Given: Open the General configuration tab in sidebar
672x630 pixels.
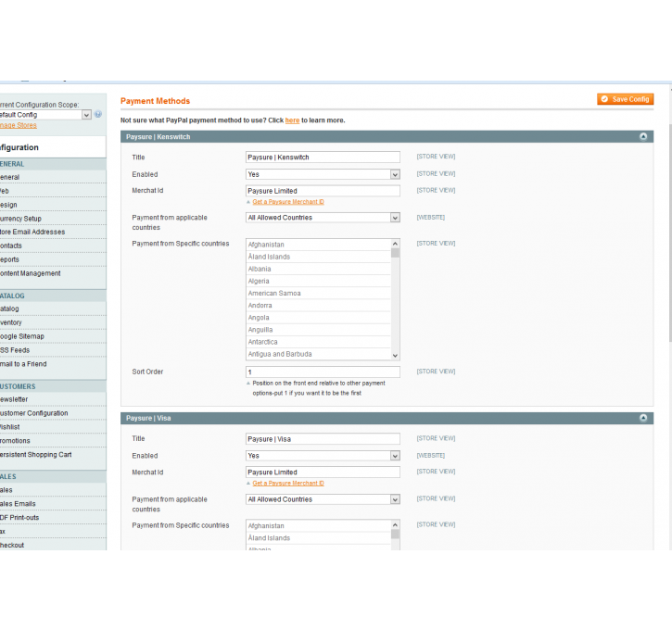Looking at the screenshot, I should click(53, 177).
